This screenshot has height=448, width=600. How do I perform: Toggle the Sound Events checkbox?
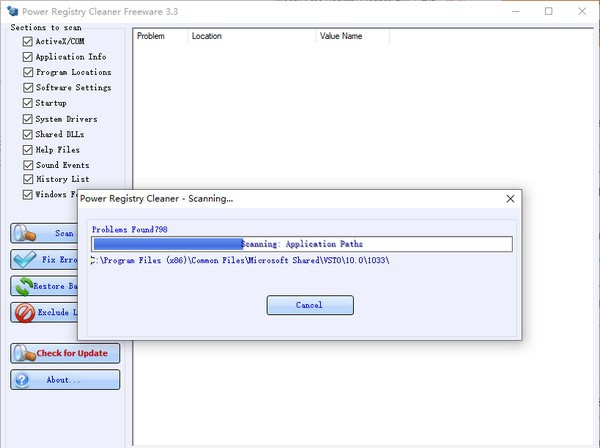[28, 165]
